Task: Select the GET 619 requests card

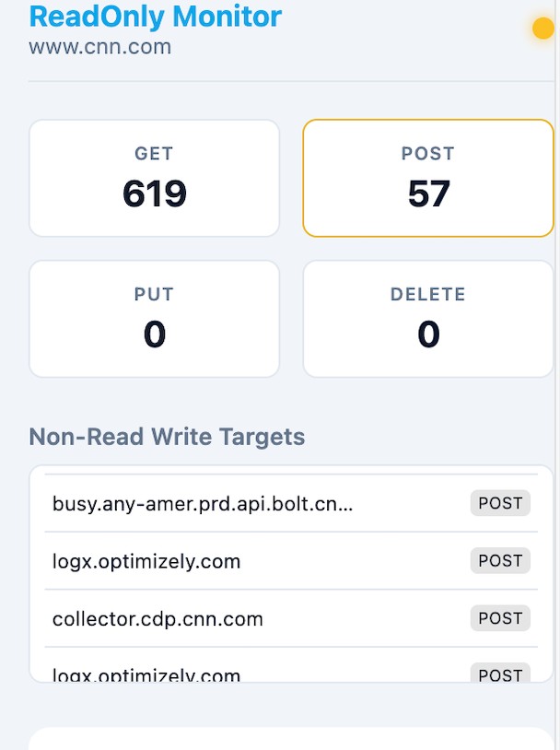Action: tap(154, 178)
